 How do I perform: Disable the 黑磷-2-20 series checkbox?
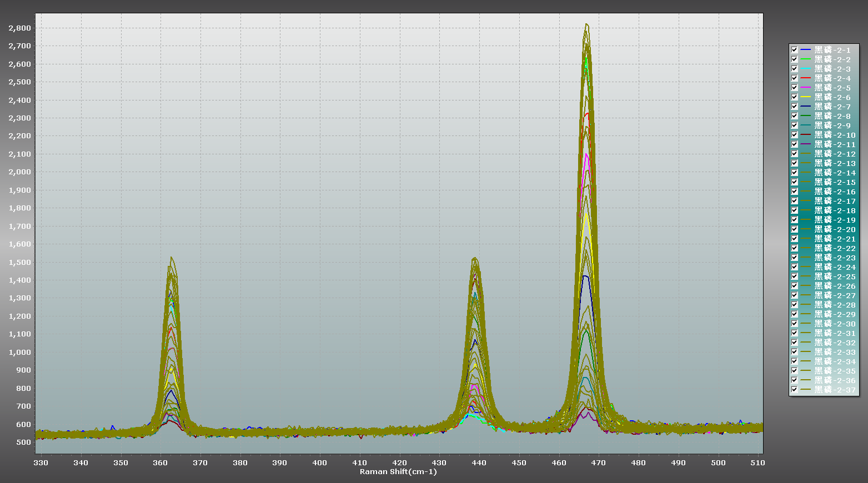coord(794,229)
